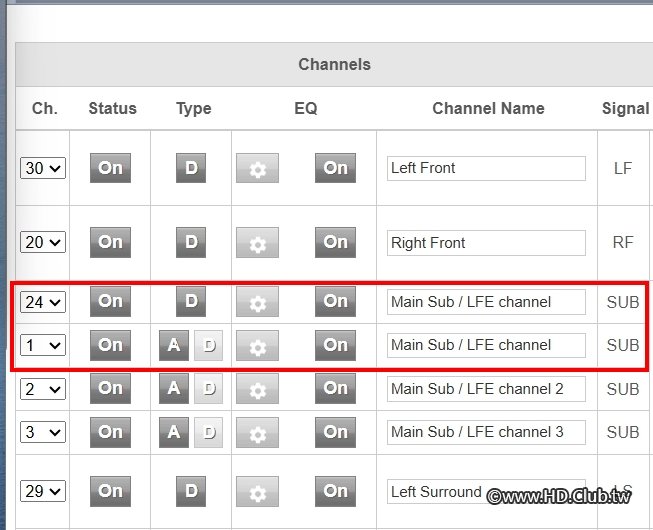
Task: Open channel number dropdown showing 1
Action: pyautogui.click(x=43, y=346)
